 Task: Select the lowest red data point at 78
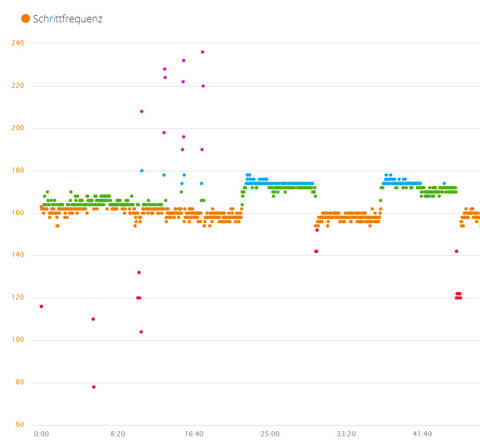click(94, 387)
